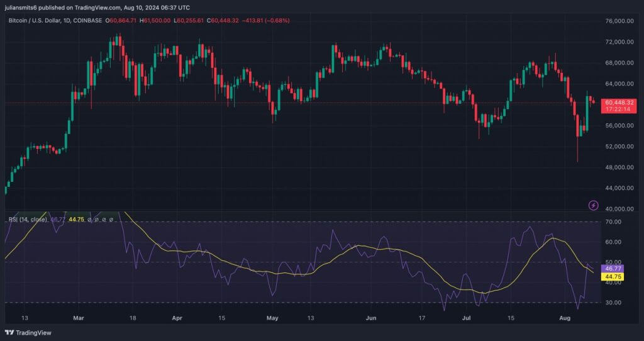644x341 pixels.
Task: Click the high price value H61,500.00
Action: pos(154,20)
